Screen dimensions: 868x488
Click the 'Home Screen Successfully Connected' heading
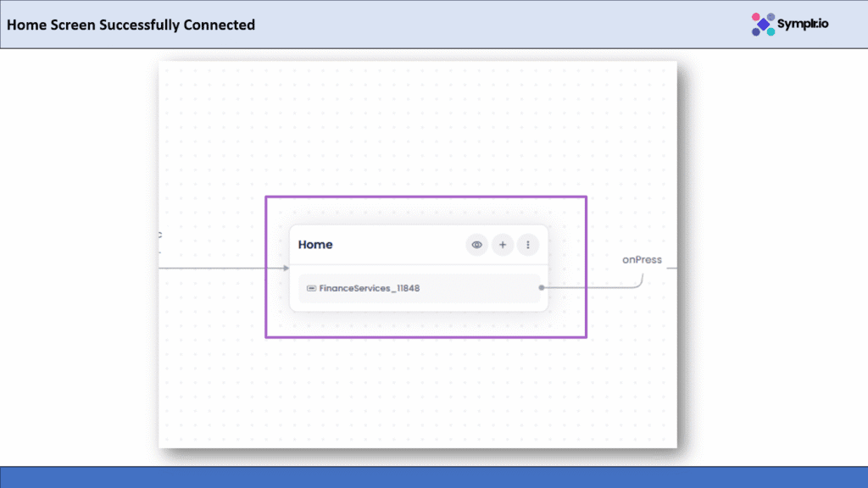(131, 25)
